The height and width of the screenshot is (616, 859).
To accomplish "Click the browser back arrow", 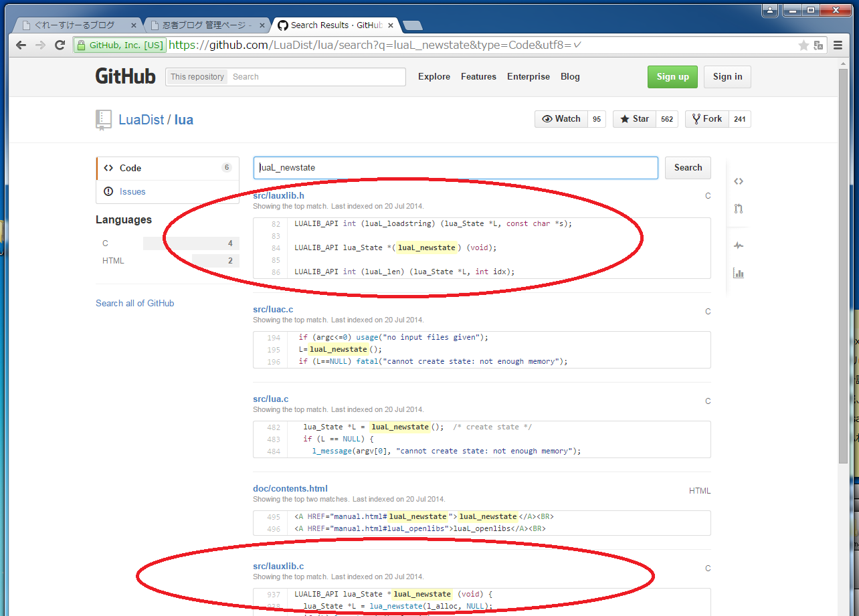I will pos(21,45).
